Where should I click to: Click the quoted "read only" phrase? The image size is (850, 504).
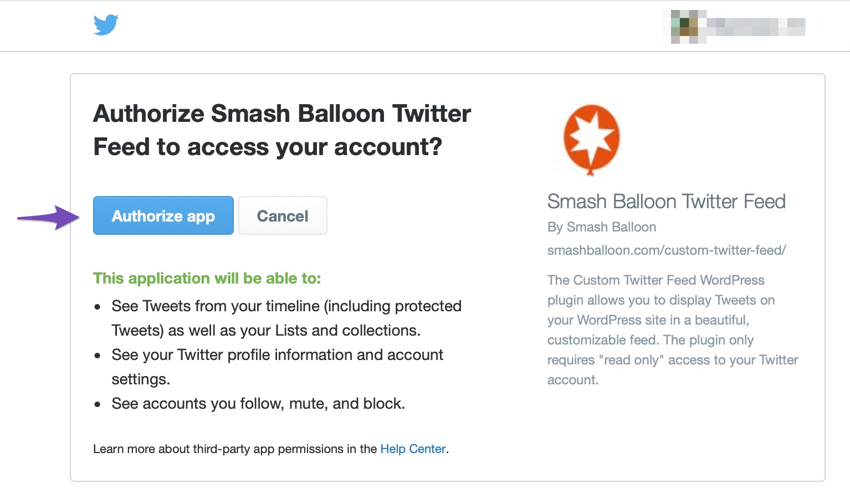pos(632,360)
